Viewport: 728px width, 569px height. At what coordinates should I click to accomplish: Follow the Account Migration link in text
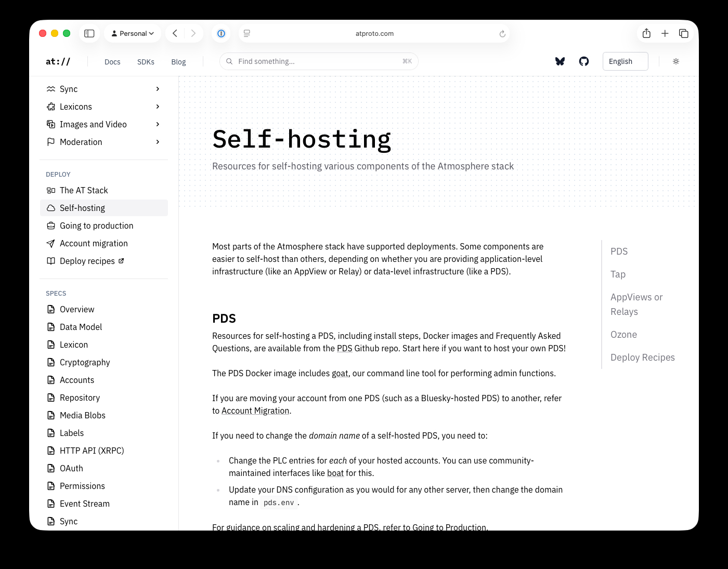pyautogui.click(x=255, y=411)
